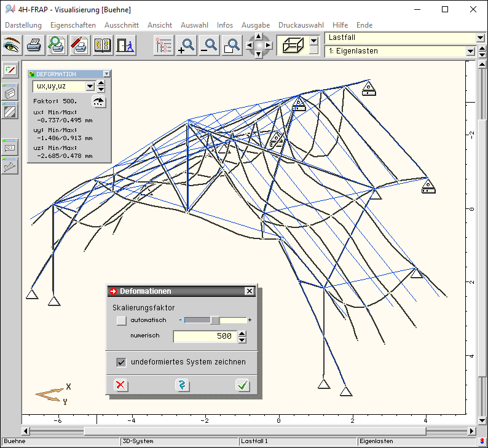
Task: Enable the automatisch scaling checkbox
Action: point(121,320)
